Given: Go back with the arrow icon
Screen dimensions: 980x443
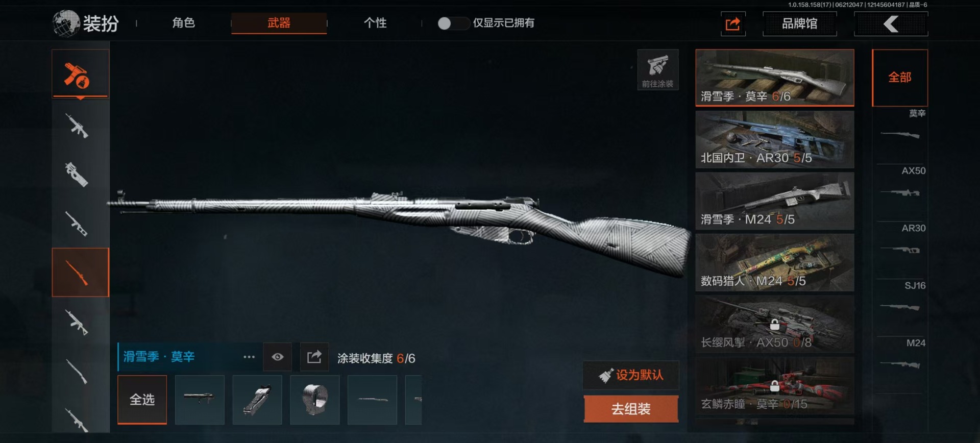Looking at the screenshot, I should coord(891,24).
